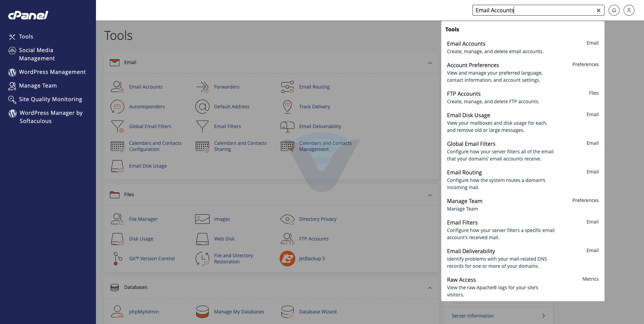This screenshot has width=644, height=324.
Task: Click the Track Delivery text link
Action: (x=314, y=107)
